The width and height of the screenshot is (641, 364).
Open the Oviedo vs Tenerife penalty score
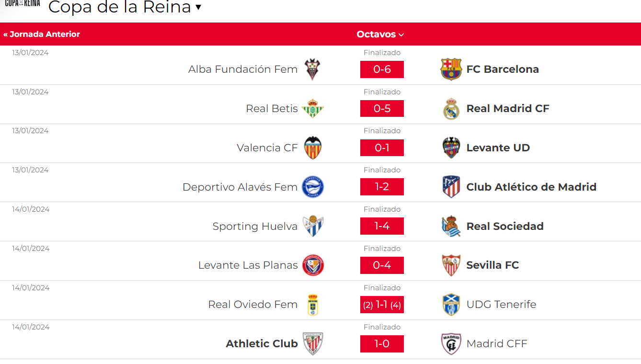point(382,305)
